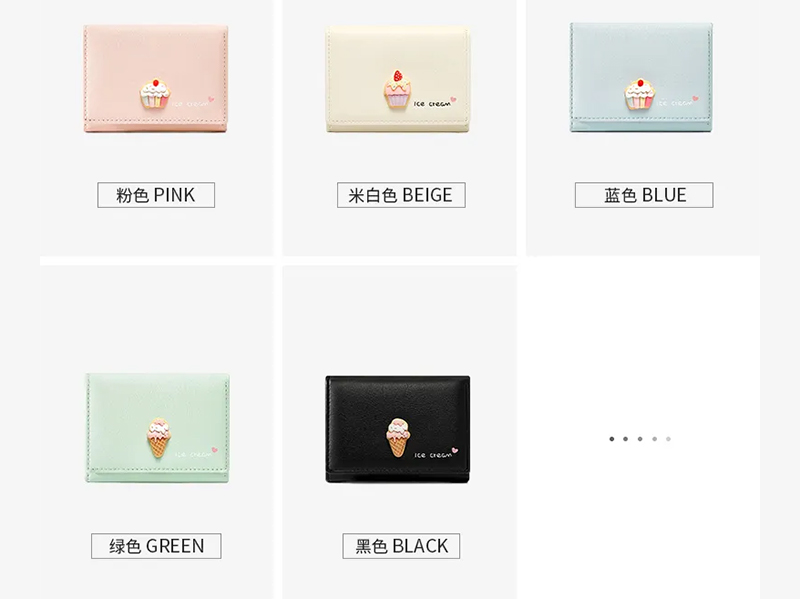Screen dimensions: 800x599
Task: Click the blue wallet product image
Action: click(641, 78)
